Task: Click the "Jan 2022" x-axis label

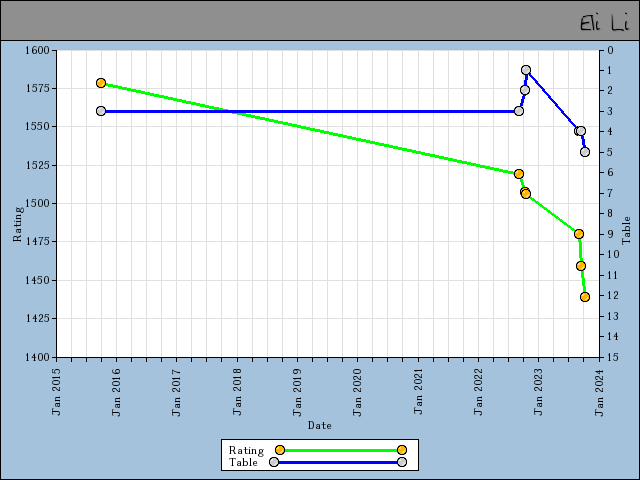Action: click(478, 392)
